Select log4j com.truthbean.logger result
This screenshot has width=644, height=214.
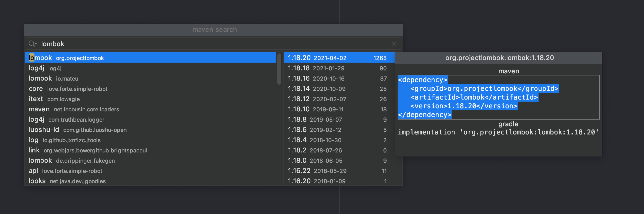coord(150,119)
